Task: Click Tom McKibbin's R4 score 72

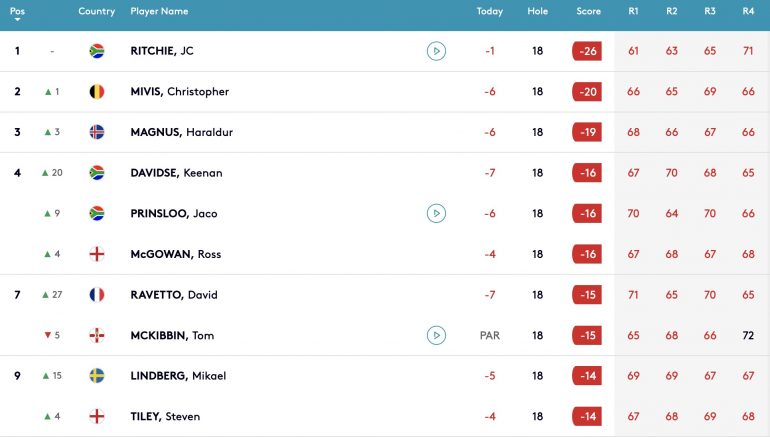Action: point(748,335)
